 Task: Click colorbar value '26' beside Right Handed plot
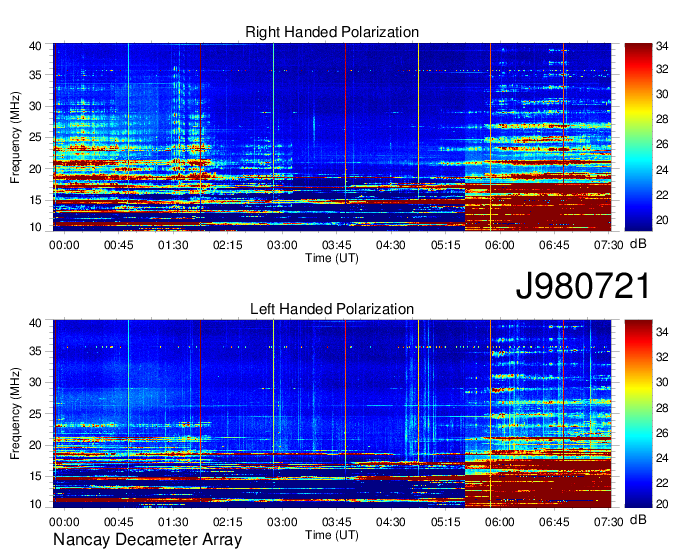tap(662, 144)
